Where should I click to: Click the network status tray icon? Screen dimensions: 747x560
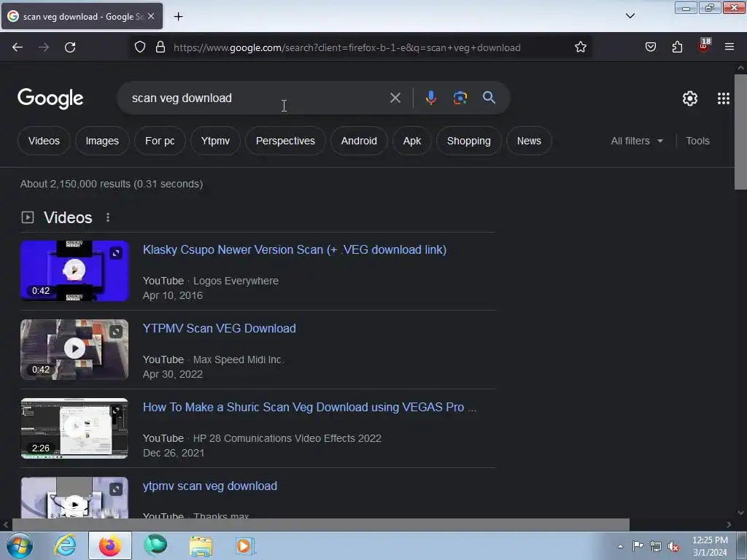[x=656, y=546]
